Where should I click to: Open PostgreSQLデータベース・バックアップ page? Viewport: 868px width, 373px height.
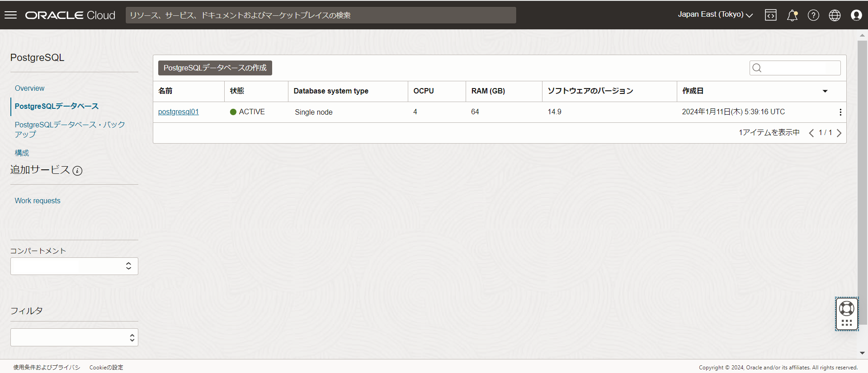(70, 129)
